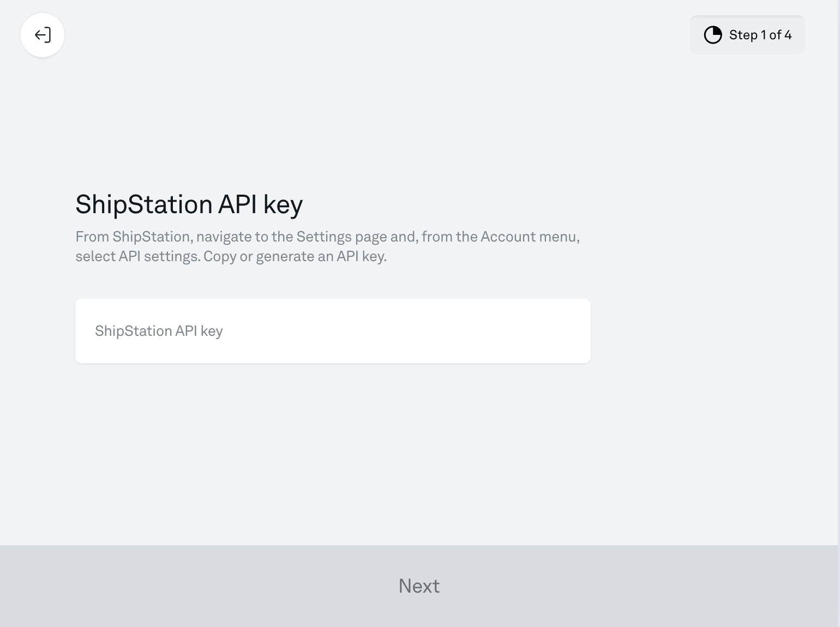Click the ShipStation API key placeholder text
This screenshot has width=840, height=627.
click(159, 330)
